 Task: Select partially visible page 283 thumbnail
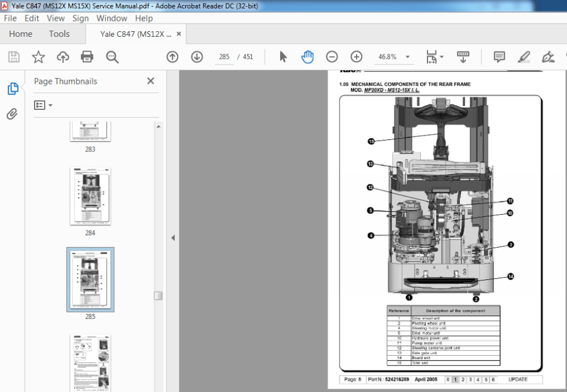(90, 131)
